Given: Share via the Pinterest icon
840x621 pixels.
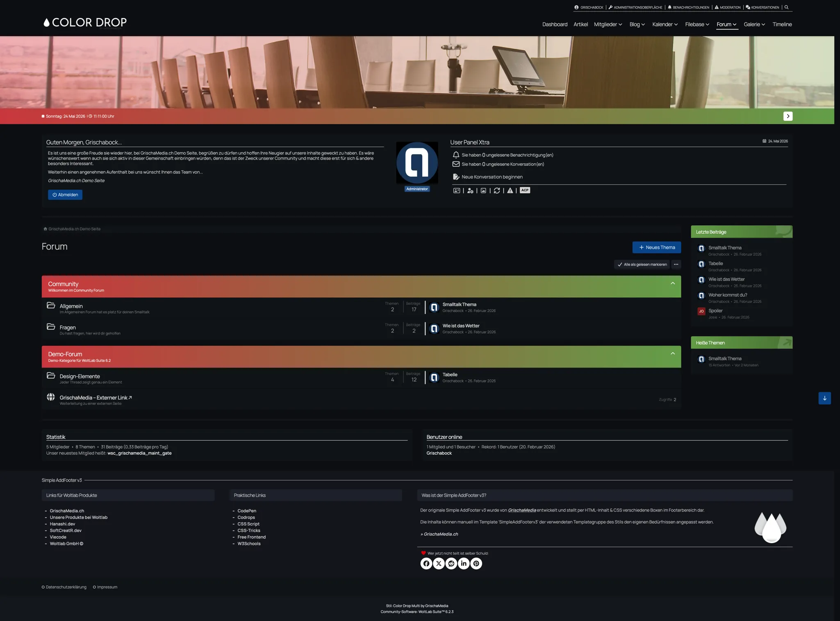Looking at the screenshot, I should tap(476, 564).
